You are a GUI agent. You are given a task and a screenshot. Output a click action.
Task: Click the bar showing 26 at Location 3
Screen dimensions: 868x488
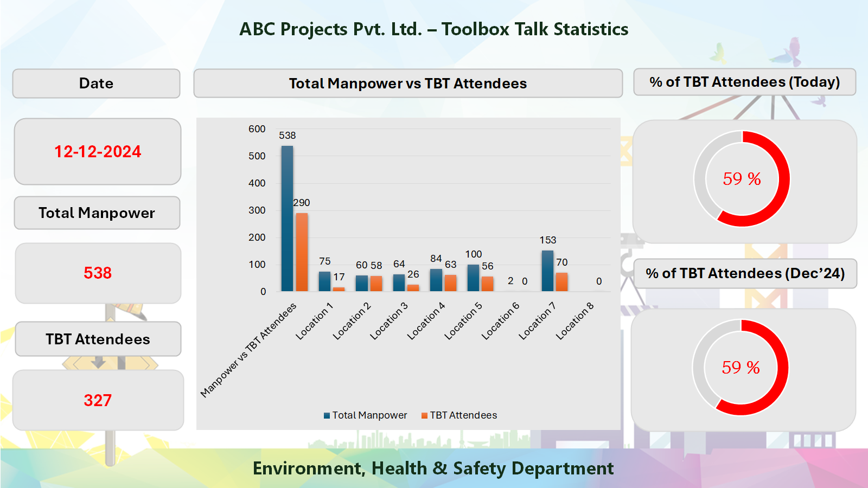coord(412,286)
